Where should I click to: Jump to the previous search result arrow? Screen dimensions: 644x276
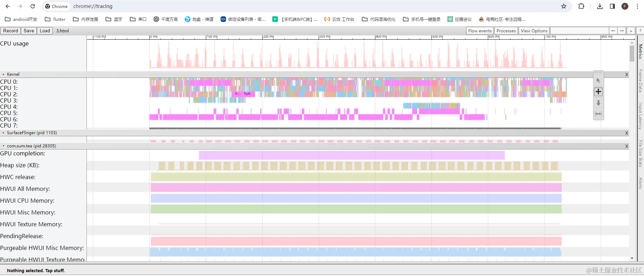(x=613, y=31)
